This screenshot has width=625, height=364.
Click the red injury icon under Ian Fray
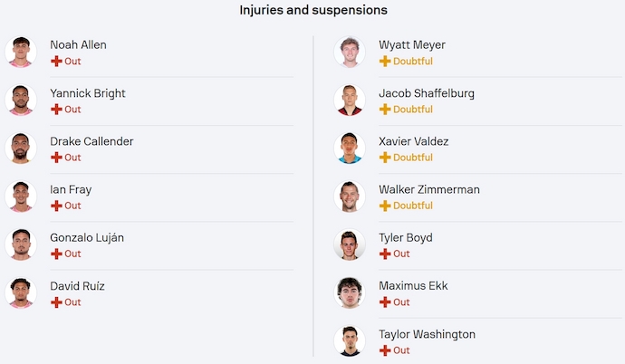(x=56, y=206)
